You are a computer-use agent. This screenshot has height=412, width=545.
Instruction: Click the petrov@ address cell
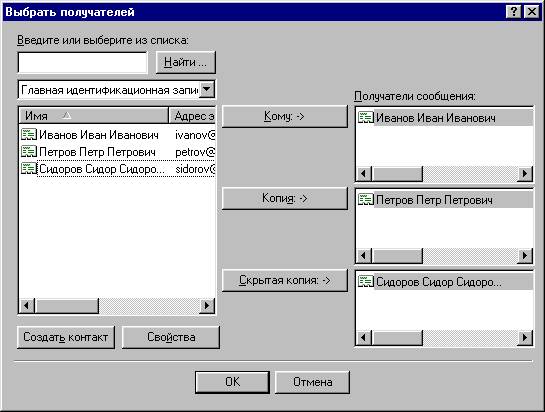(x=195, y=152)
